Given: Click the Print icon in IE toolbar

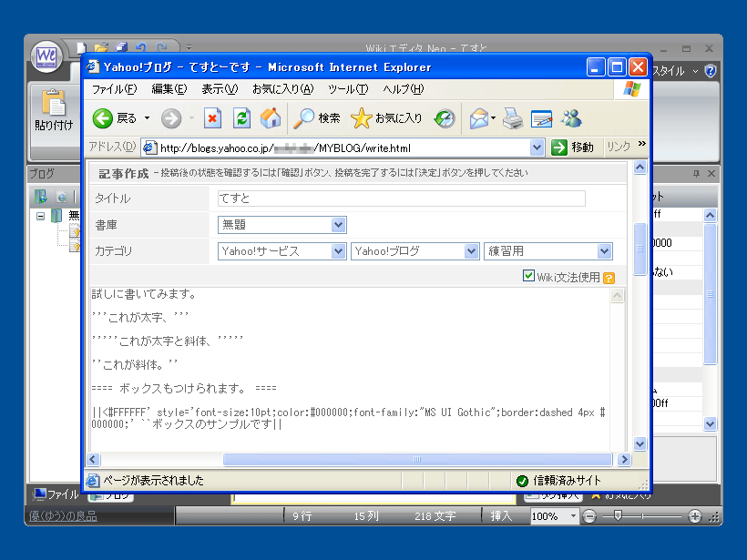Looking at the screenshot, I should coord(513,118).
